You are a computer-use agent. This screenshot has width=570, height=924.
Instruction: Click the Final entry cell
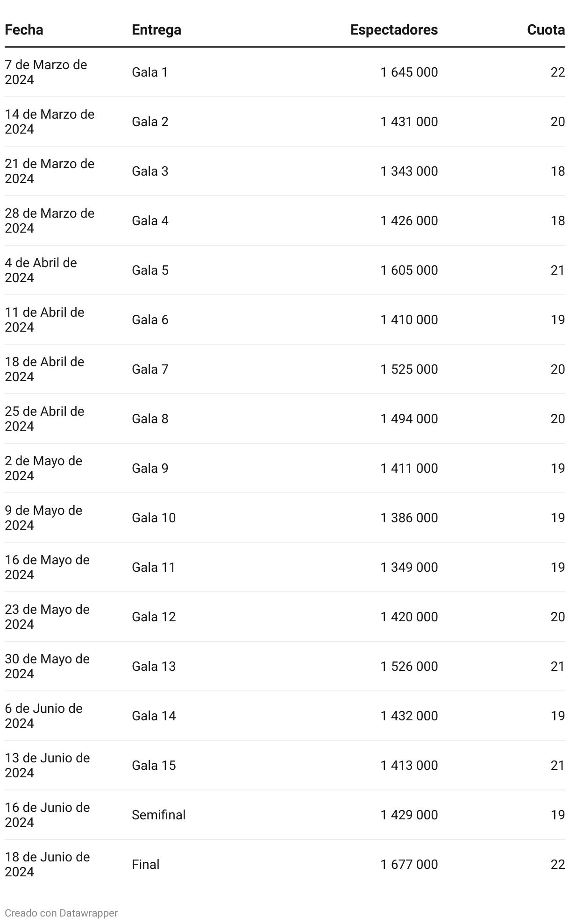tap(145, 864)
